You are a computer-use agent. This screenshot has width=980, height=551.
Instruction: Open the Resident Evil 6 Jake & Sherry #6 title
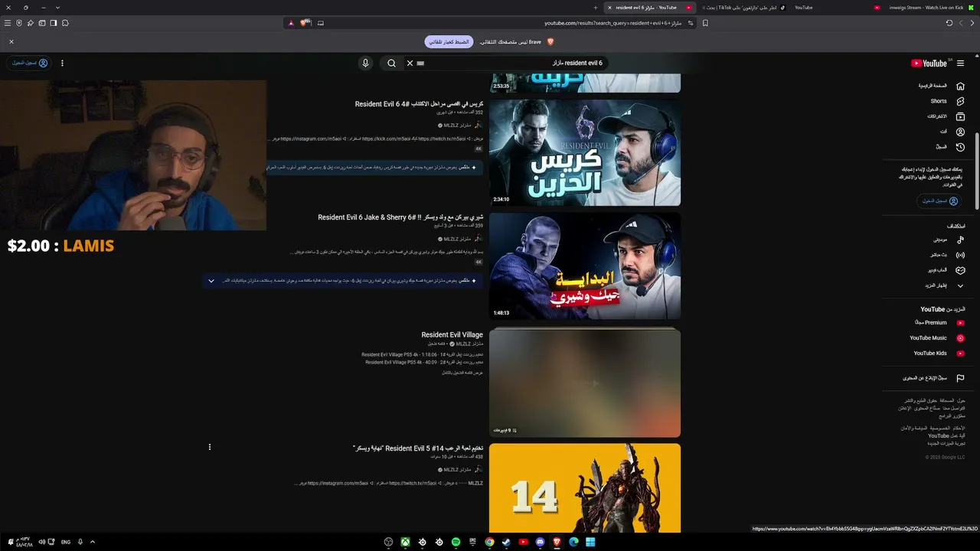(x=400, y=217)
